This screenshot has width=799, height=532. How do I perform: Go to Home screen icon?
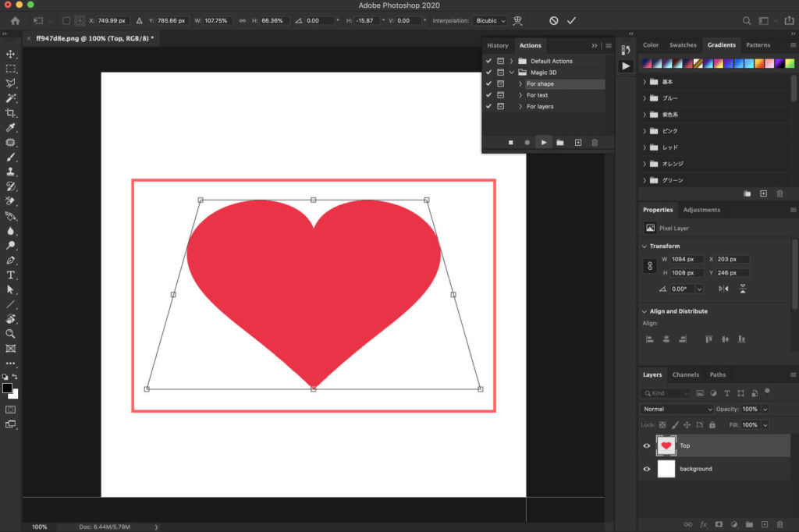pyautogui.click(x=16, y=21)
